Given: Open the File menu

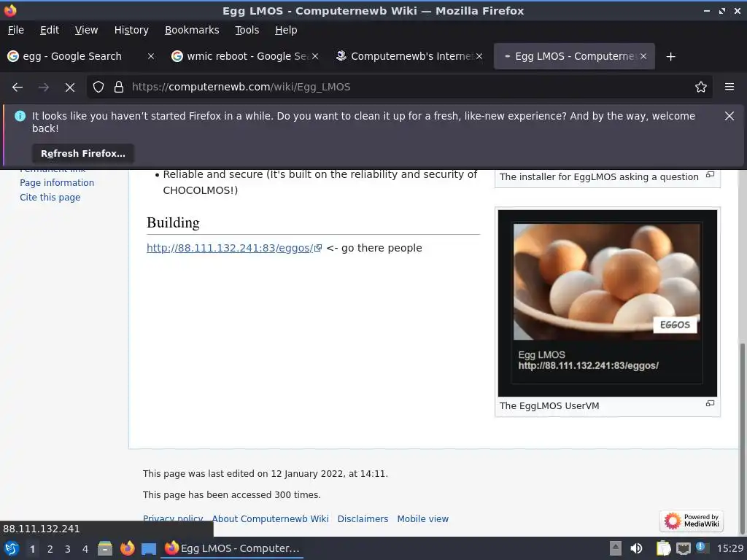Looking at the screenshot, I should (x=16, y=30).
